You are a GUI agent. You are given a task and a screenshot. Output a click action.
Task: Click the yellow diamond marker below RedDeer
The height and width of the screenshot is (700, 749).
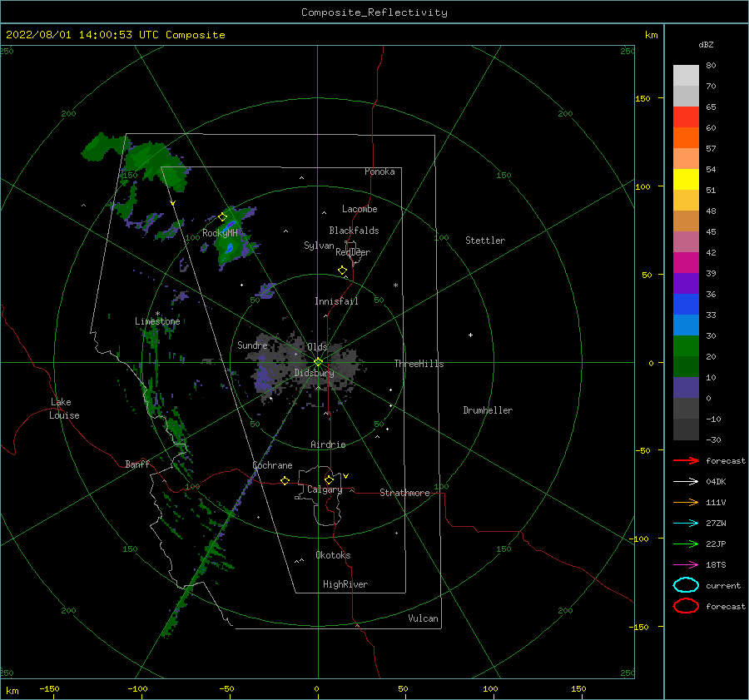(x=343, y=271)
